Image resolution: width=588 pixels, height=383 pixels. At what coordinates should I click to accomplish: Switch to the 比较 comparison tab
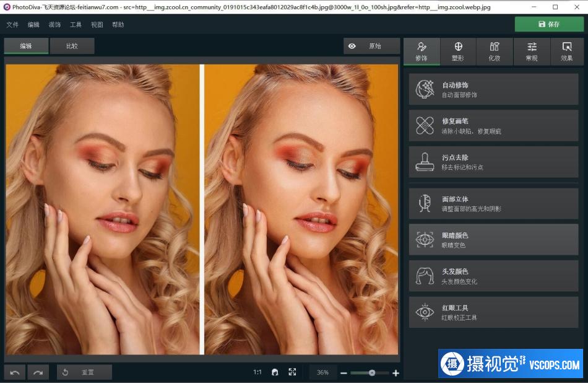(x=72, y=46)
